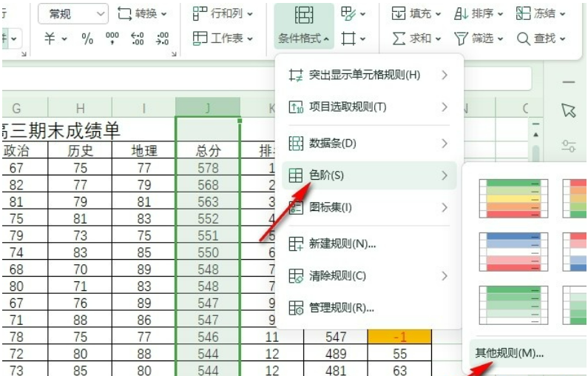
Task: Select 清除规则(C) menu item
Action: coord(369,276)
